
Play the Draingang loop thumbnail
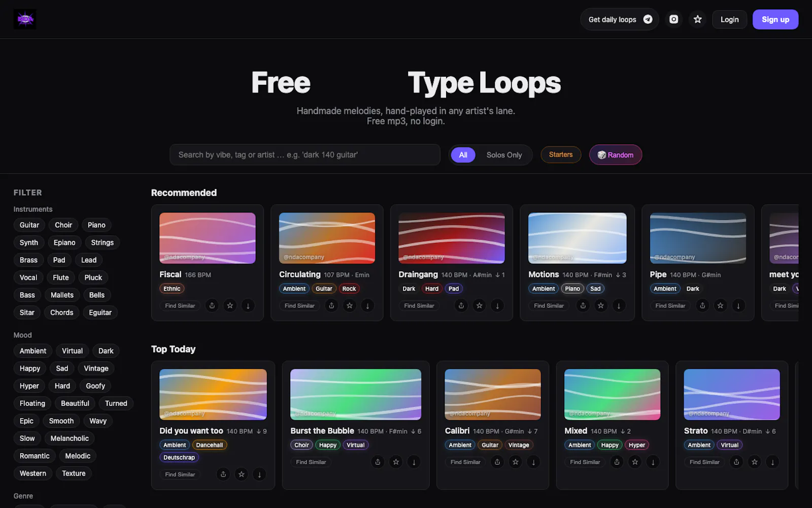pyautogui.click(x=452, y=238)
